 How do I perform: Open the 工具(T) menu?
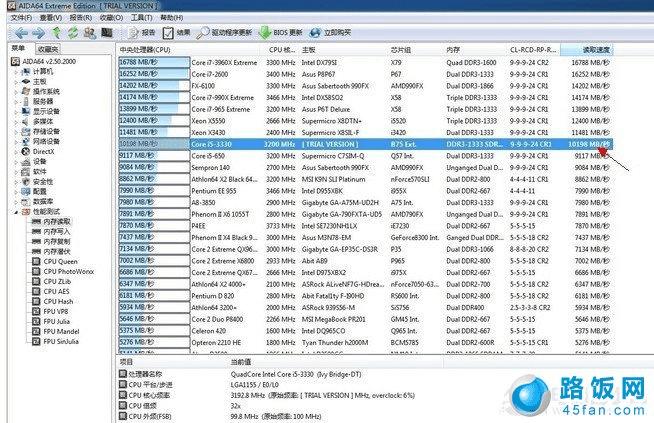[x=141, y=18]
